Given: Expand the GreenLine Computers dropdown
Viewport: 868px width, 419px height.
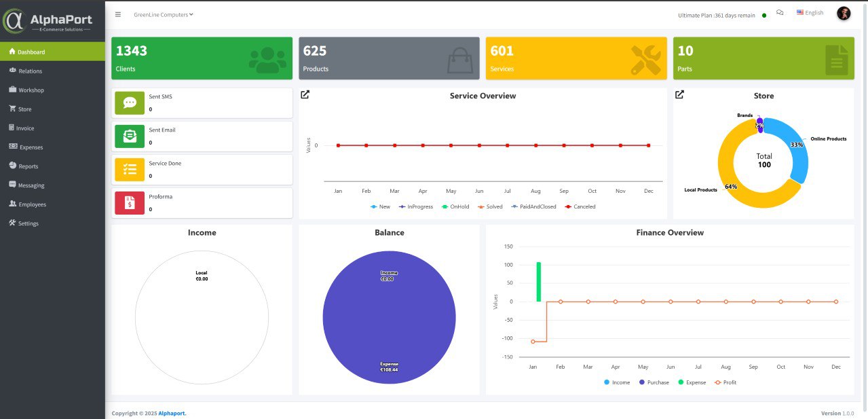Looking at the screenshot, I should (x=163, y=14).
